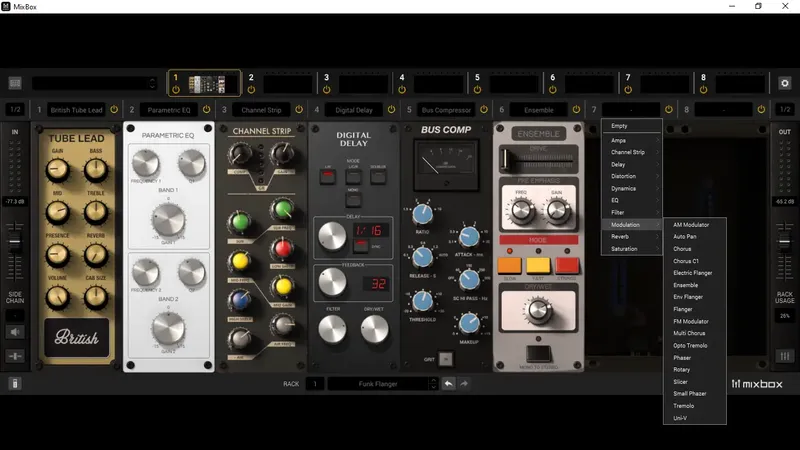Toggle power for rack slot 7

628,89
